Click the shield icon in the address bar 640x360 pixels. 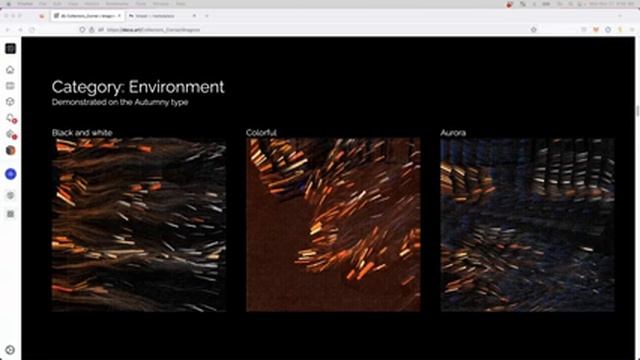[x=82, y=30]
